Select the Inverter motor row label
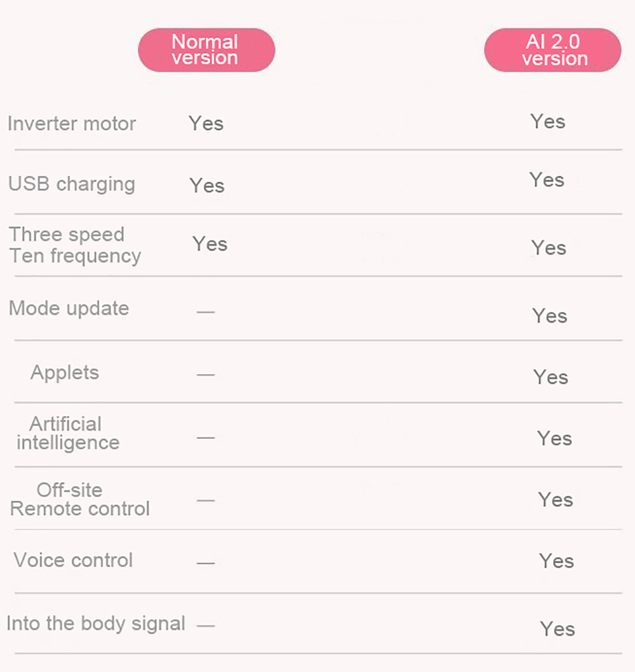 pos(72,123)
